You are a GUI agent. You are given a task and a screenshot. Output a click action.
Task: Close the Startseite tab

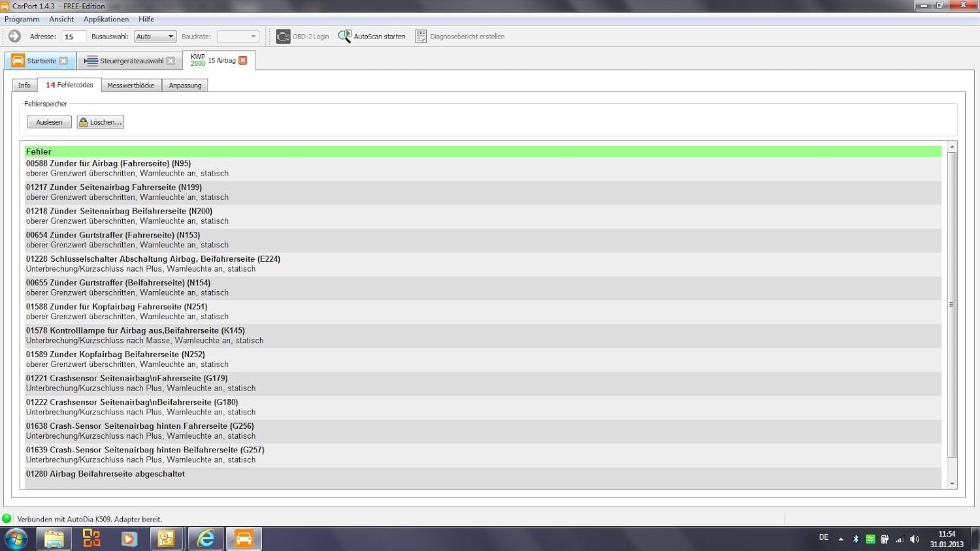(x=63, y=61)
